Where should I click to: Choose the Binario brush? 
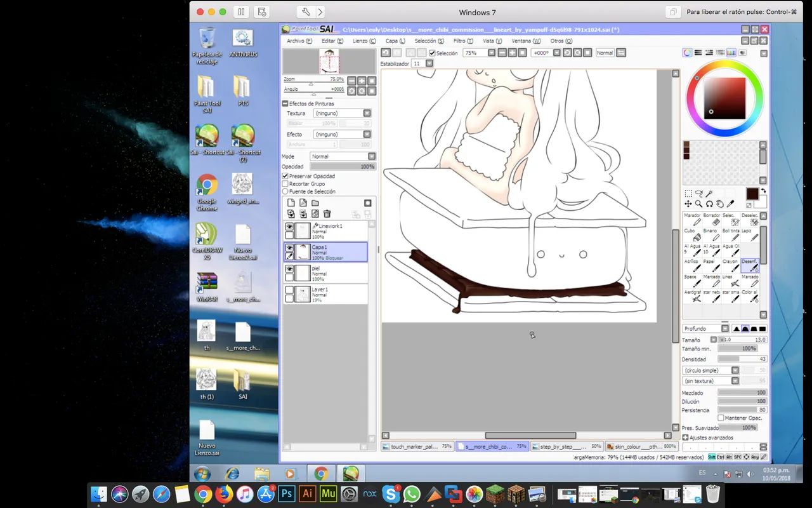[x=710, y=234]
